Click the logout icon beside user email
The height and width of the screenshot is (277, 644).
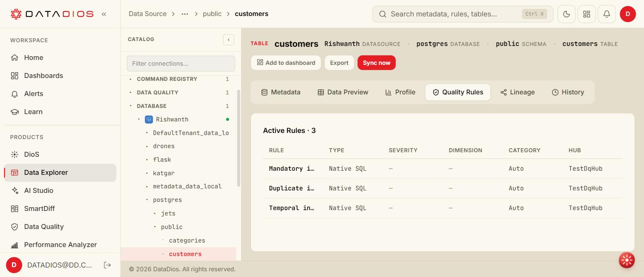108,265
